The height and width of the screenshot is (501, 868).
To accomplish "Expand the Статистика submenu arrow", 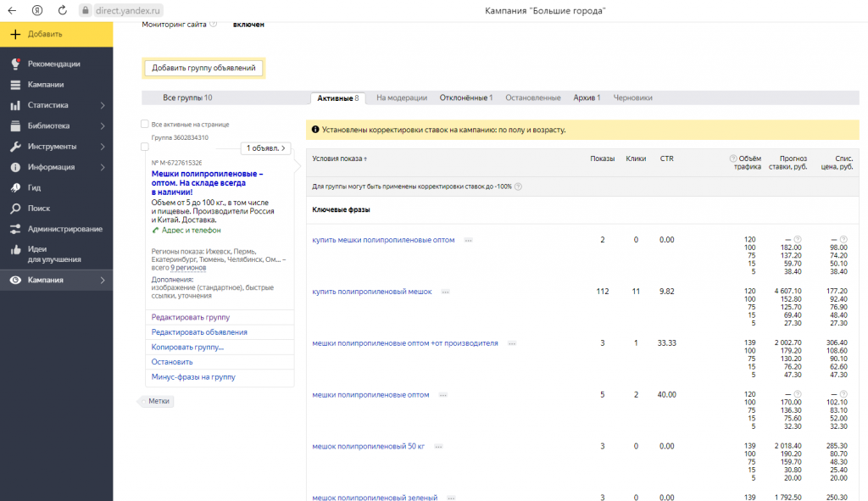I will [103, 105].
